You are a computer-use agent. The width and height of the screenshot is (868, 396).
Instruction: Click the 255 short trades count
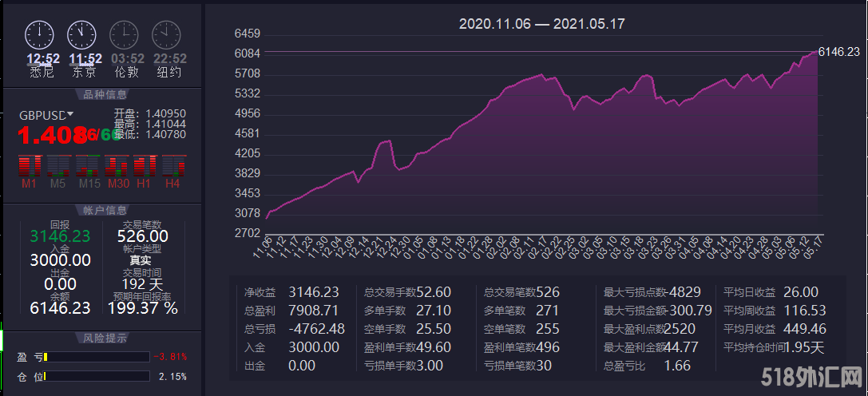(x=548, y=329)
